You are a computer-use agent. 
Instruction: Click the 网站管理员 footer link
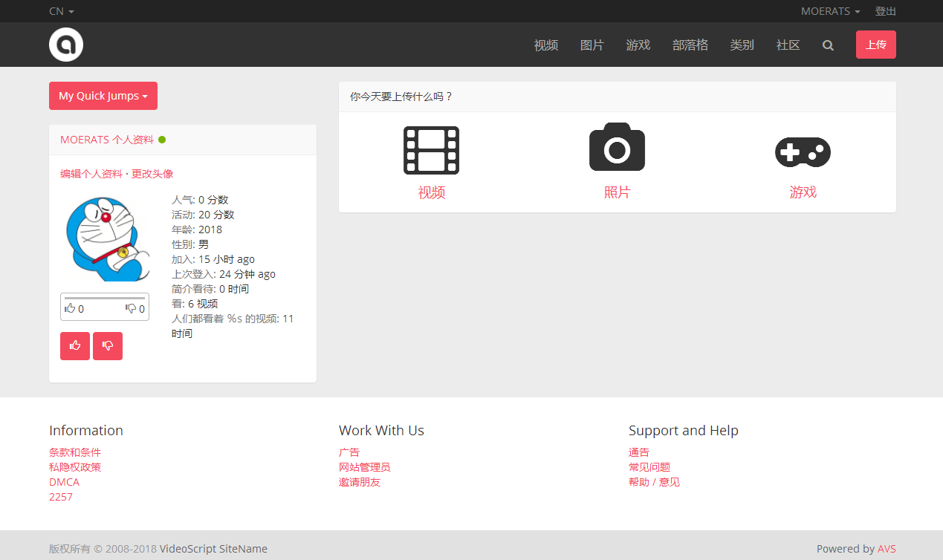pyautogui.click(x=365, y=467)
